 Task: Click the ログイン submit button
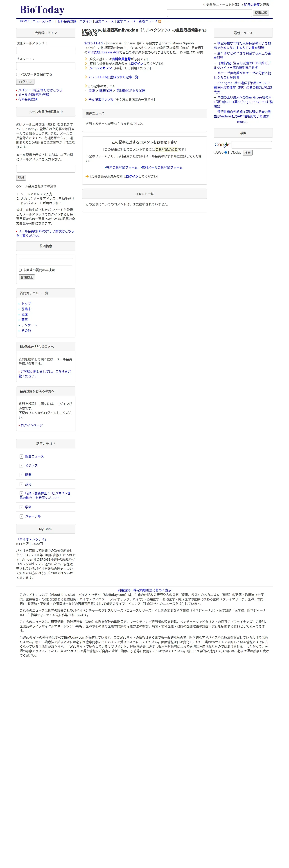tap(25, 82)
